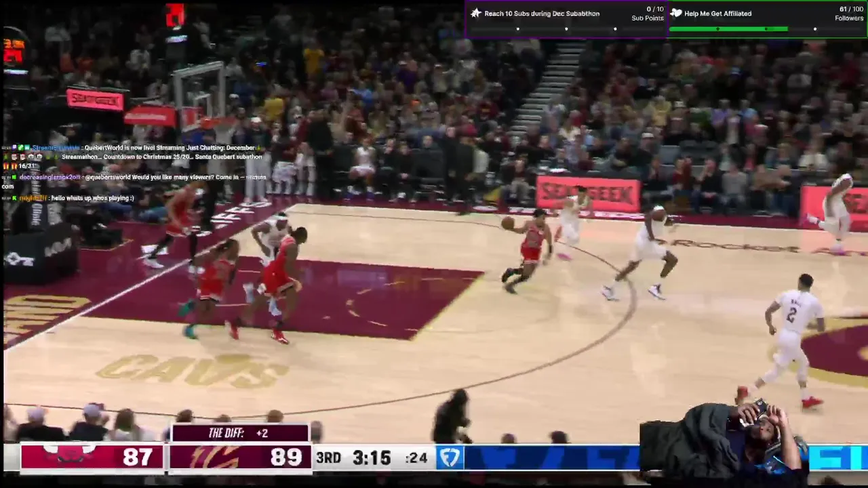Click the 'Help Me Get Affiliated' goal text

tap(717, 14)
